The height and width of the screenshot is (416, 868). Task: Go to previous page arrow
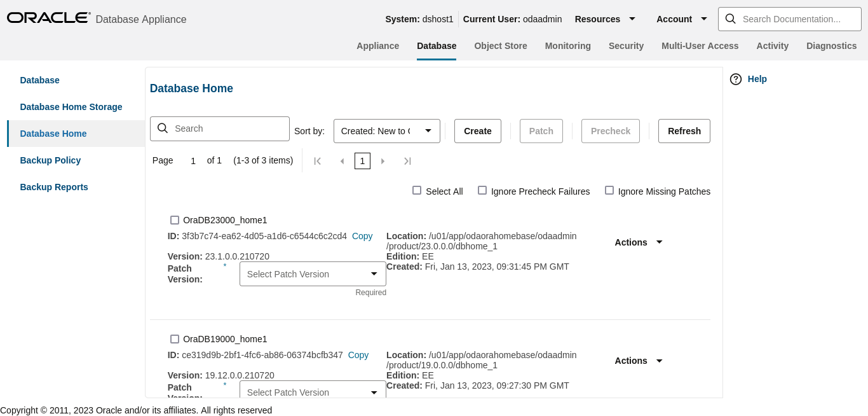[342, 161]
